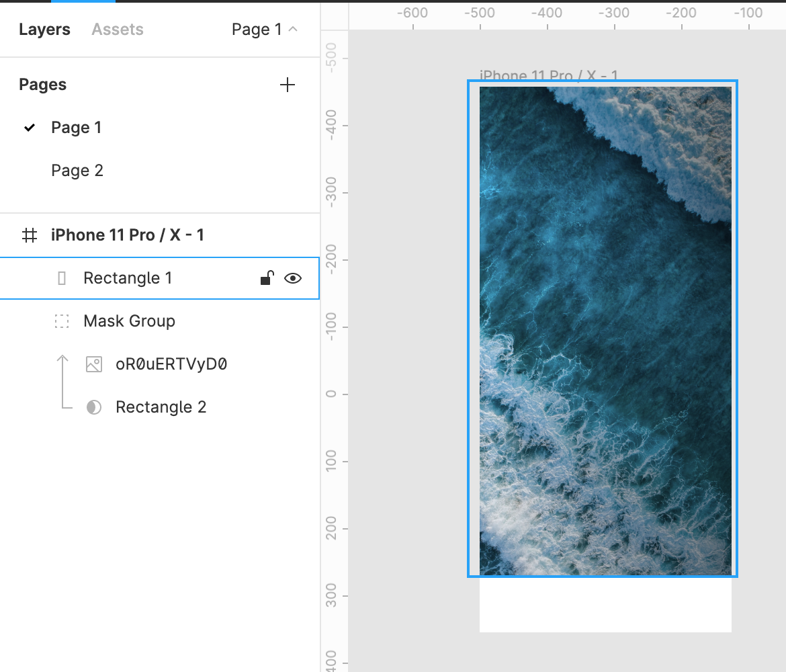Hide the Rectangle 1 layer with eye icon
The width and height of the screenshot is (786, 672).
tap(293, 278)
